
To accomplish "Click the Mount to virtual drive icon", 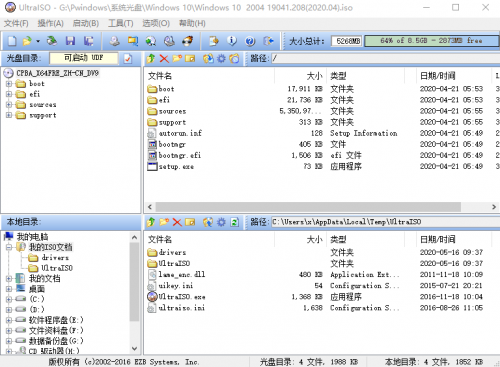I will click(x=169, y=41).
